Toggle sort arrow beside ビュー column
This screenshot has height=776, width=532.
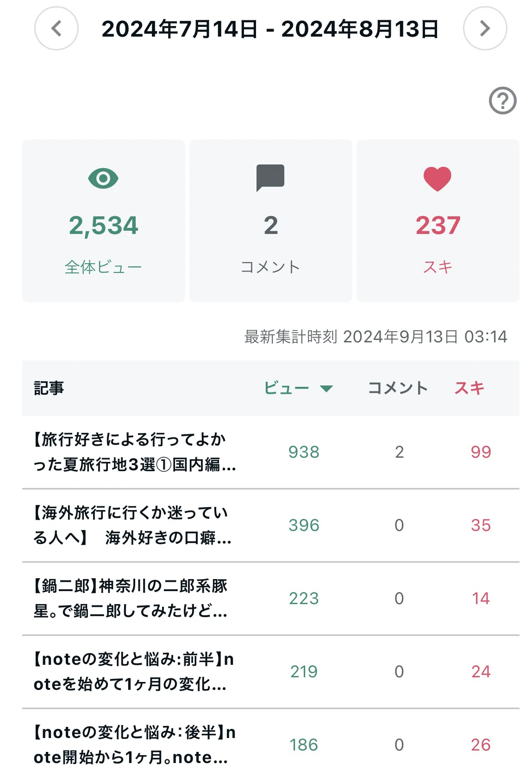(326, 388)
